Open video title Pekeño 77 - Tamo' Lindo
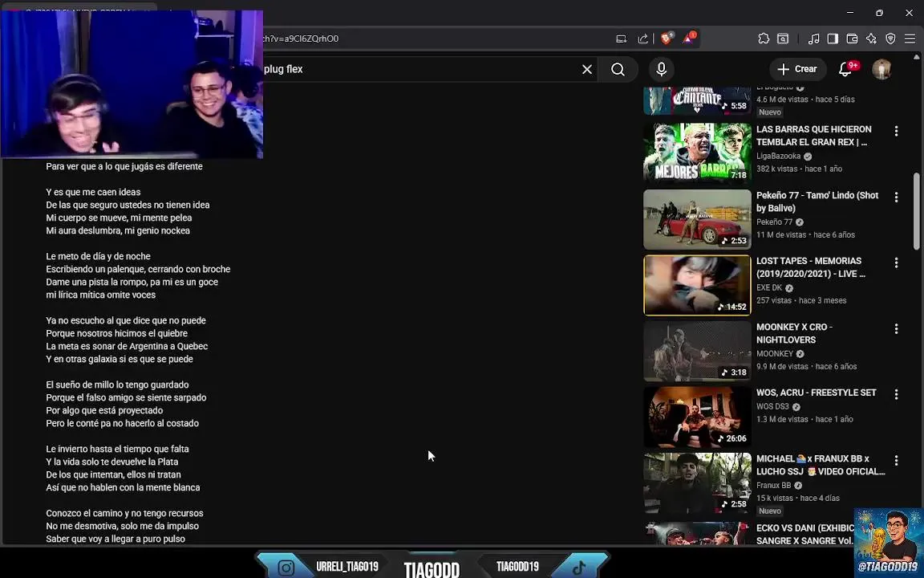 pos(817,201)
